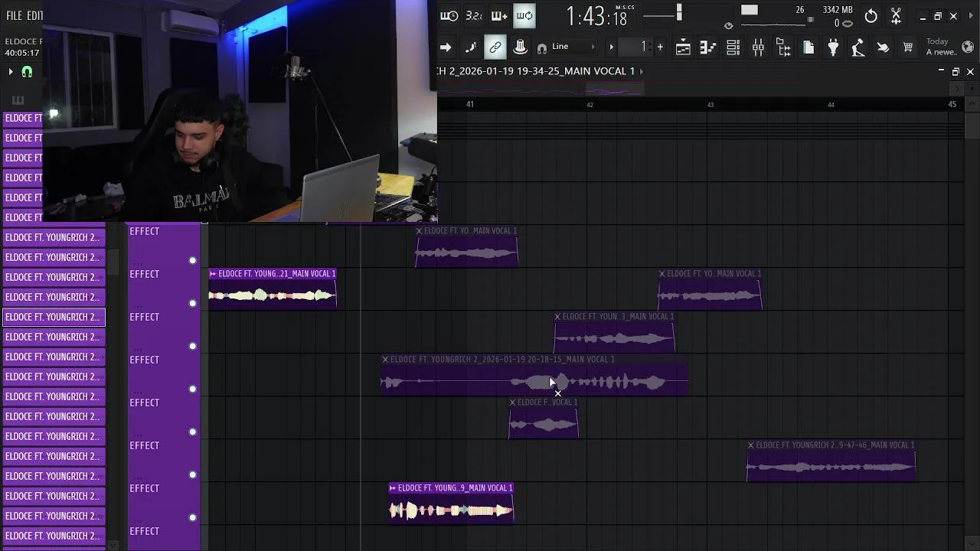Open the plugin picker plug icon

[833, 47]
